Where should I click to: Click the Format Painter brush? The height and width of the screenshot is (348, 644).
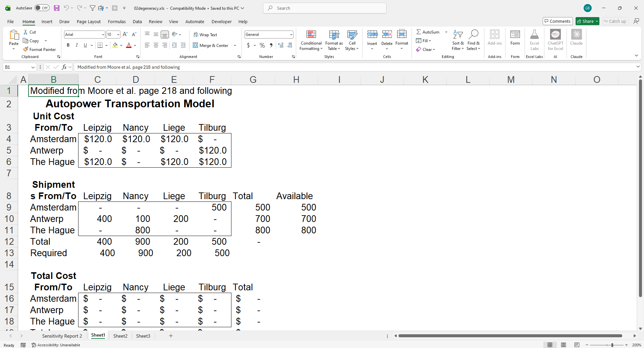point(25,49)
